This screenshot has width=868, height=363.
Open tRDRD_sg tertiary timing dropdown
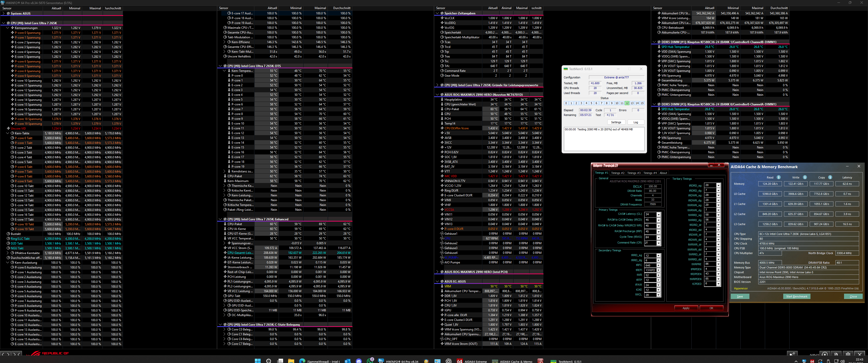pos(718,185)
